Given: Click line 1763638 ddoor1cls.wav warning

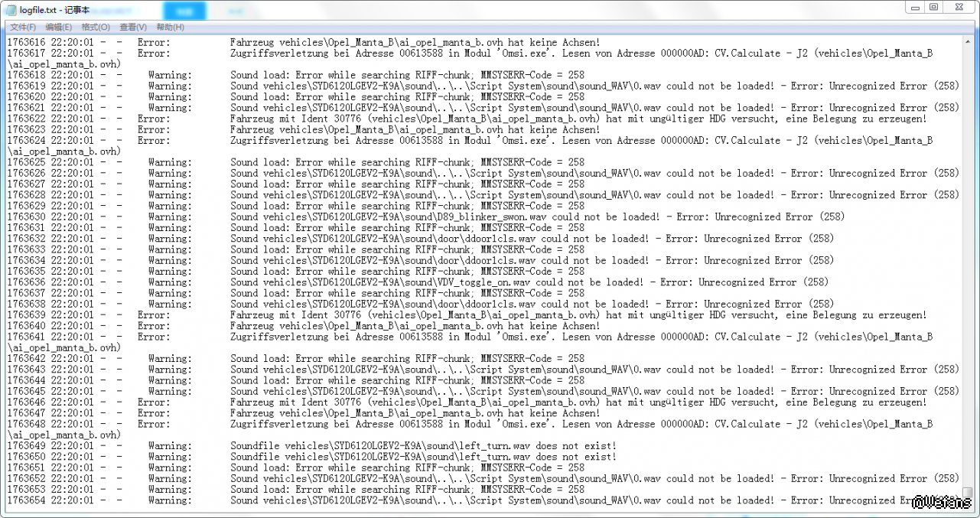Looking at the screenshot, I should (x=532, y=304).
